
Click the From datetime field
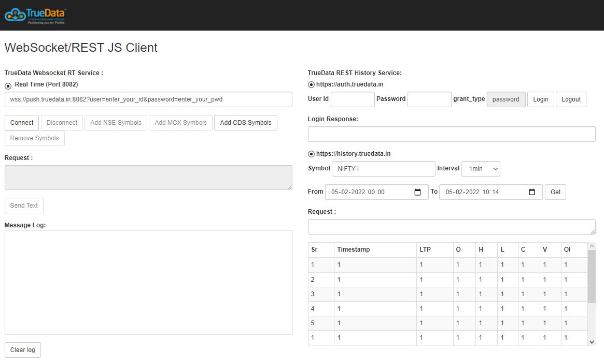point(377,192)
